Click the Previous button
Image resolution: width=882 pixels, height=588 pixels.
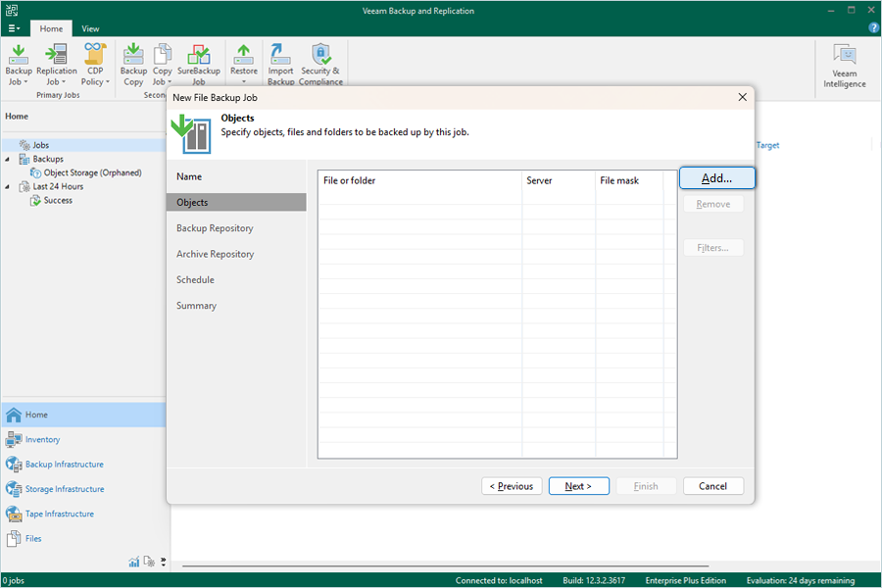[512, 486]
